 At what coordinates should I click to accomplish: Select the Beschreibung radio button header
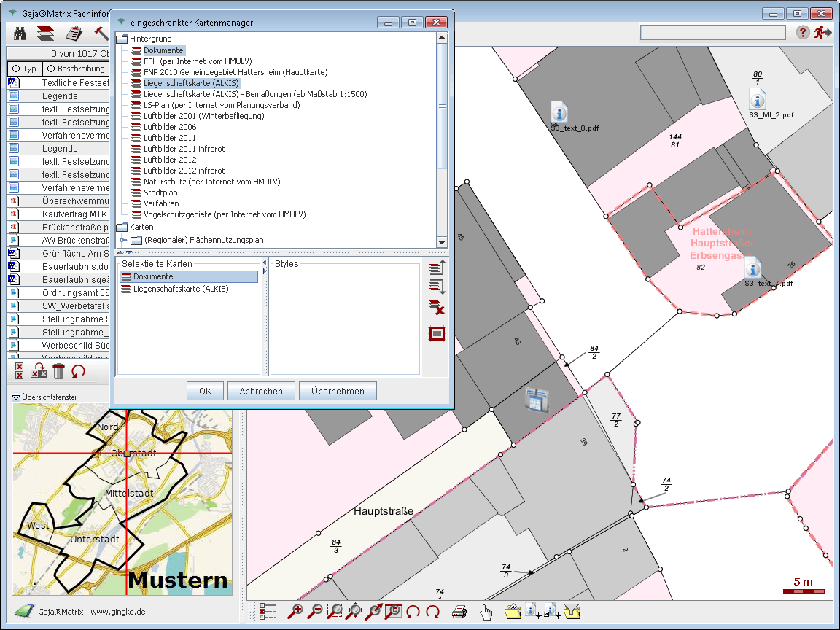point(51,69)
